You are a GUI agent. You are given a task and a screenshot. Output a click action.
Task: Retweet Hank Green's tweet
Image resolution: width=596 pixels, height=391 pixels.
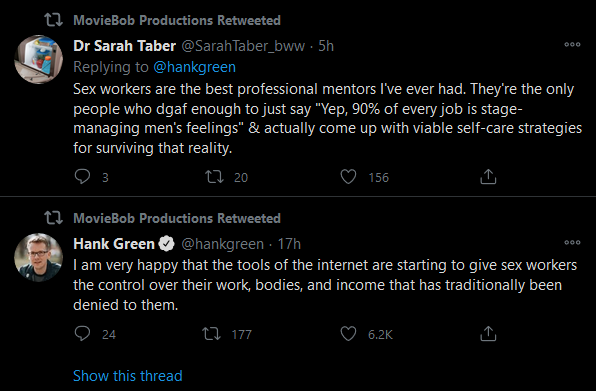click(211, 334)
